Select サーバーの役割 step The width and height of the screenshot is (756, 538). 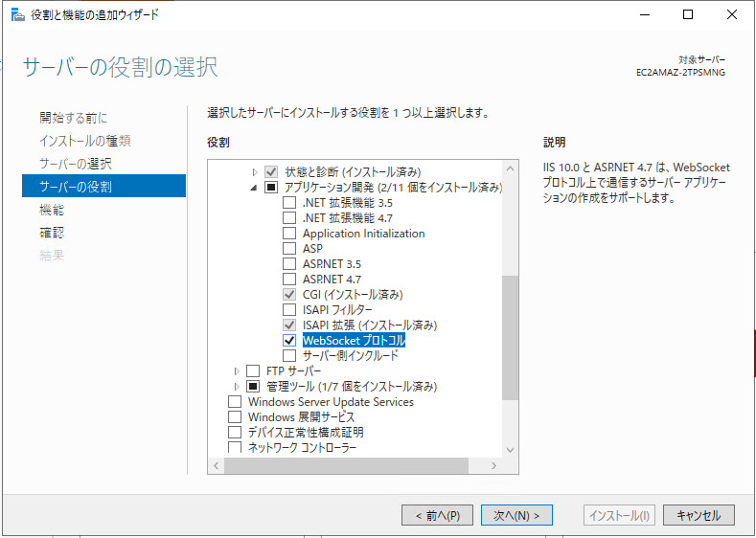pyautogui.click(x=103, y=187)
